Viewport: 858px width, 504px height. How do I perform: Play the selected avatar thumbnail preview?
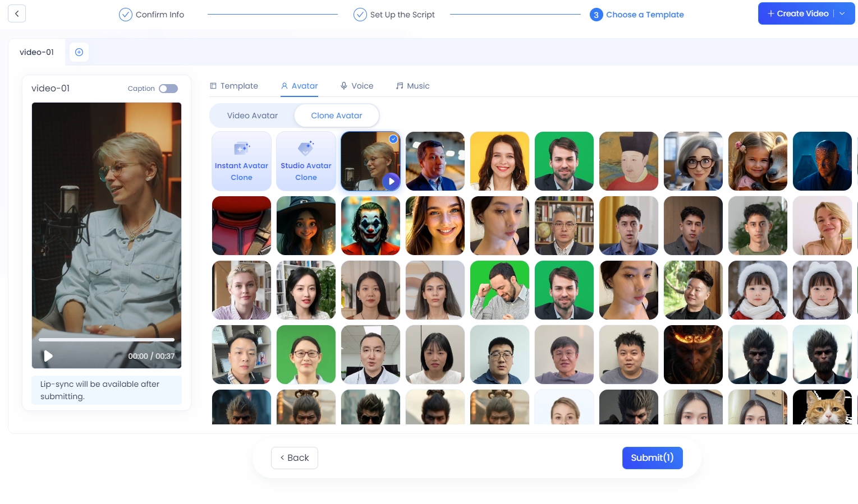pyautogui.click(x=391, y=181)
